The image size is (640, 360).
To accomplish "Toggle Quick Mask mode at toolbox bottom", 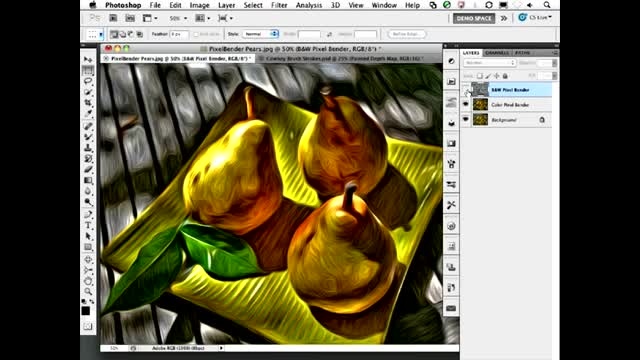I will tap(88, 326).
